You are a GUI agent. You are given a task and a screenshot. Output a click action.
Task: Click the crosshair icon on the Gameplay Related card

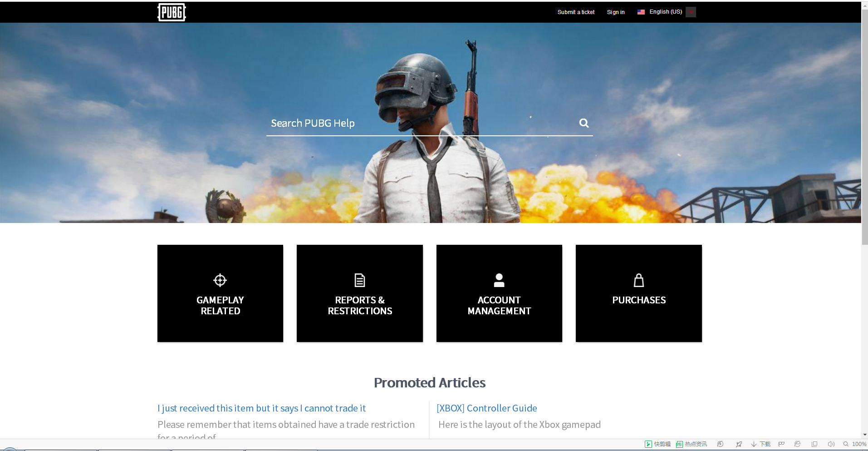coord(220,280)
